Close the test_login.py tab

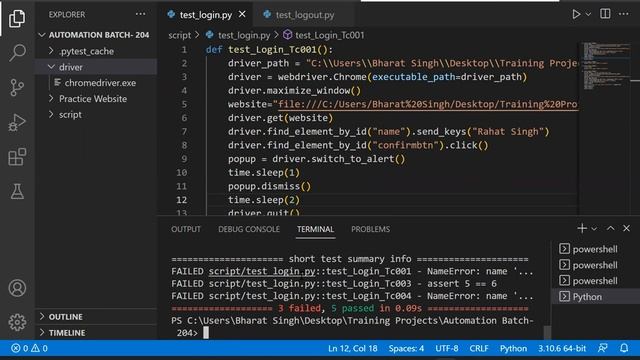[242, 14]
